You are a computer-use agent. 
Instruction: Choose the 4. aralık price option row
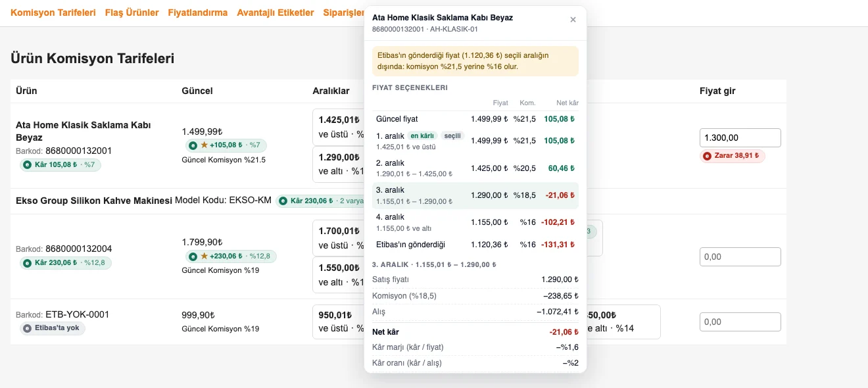click(475, 222)
